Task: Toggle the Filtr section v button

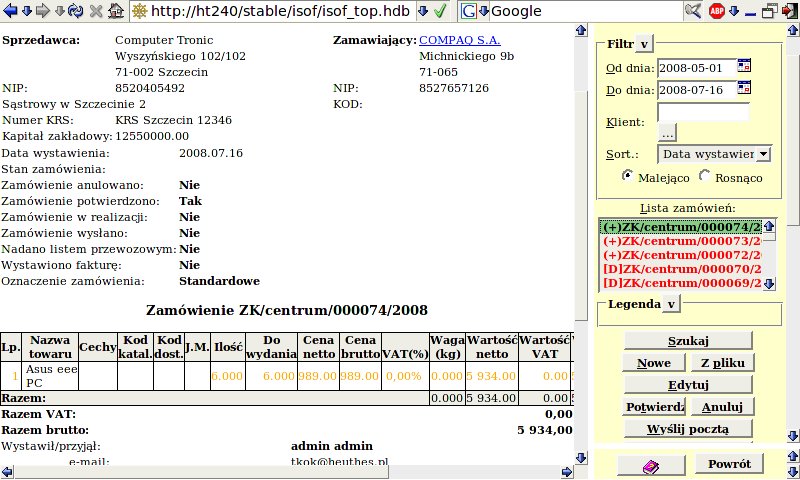Action: coord(644,44)
